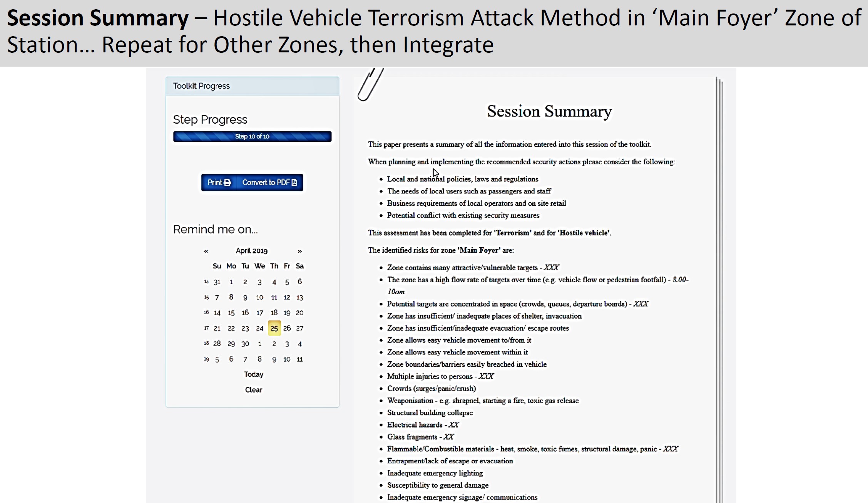This screenshot has width=868, height=503.
Task: Select April 1 in the calendar
Action: coord(231,282)
